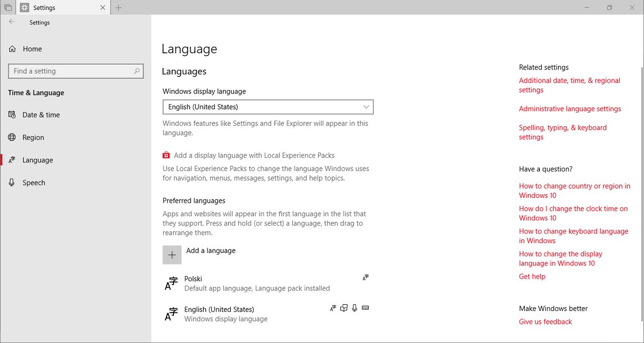Click the Languages section heading
Screen dimensions: 644x343
(184, 71)
